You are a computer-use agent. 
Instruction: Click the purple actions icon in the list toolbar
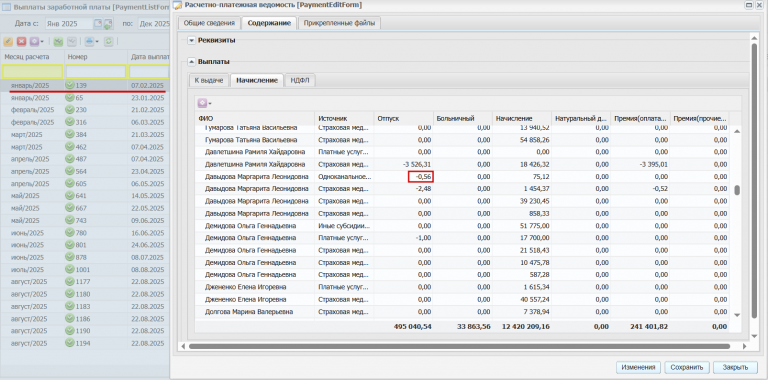[34, 42]
